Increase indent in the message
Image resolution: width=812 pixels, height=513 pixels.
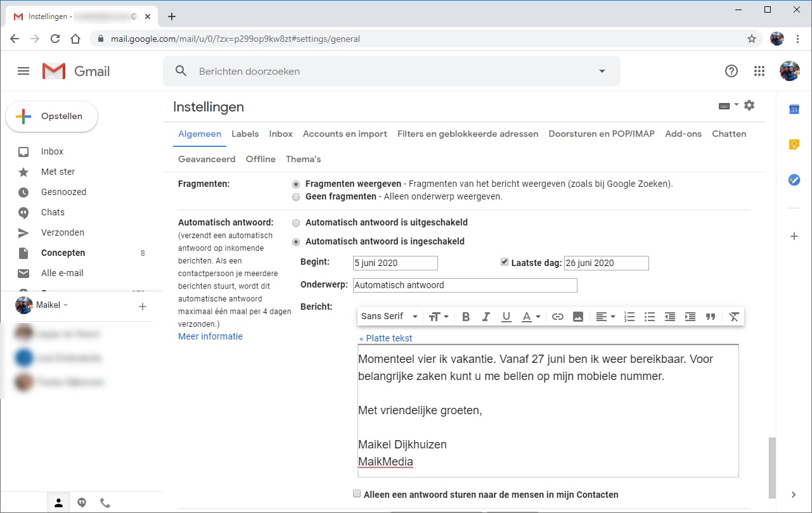point(690,317)
